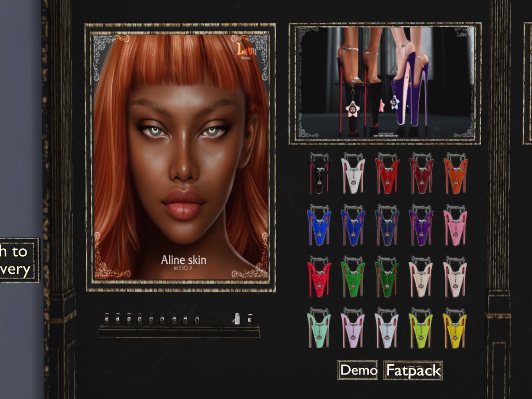Select the purple heels option
This screenshot has height=399, width=532.
pos(421,225)
